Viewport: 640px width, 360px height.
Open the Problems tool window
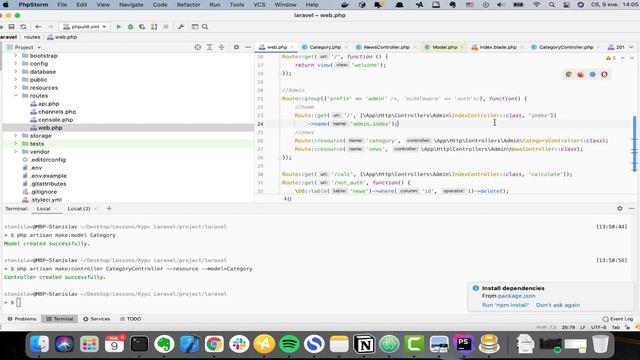pyautogui.click(x=22, y=319)
